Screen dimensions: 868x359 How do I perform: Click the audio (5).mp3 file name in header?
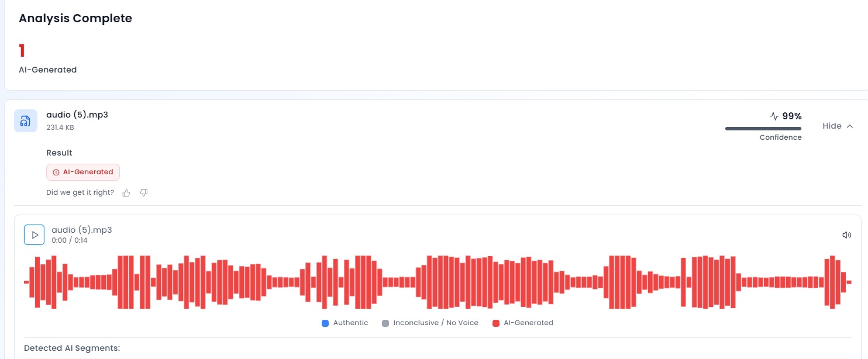(x=77, y=115)
